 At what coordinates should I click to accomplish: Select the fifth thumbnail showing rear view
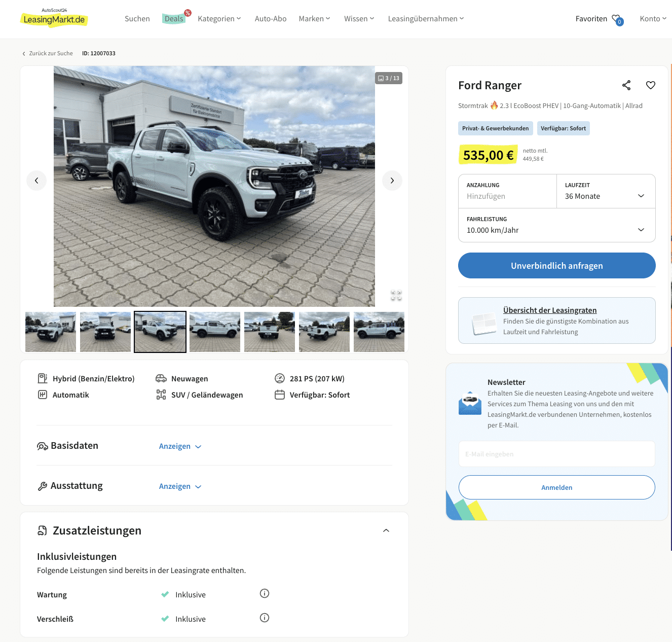tap(270, 332)
